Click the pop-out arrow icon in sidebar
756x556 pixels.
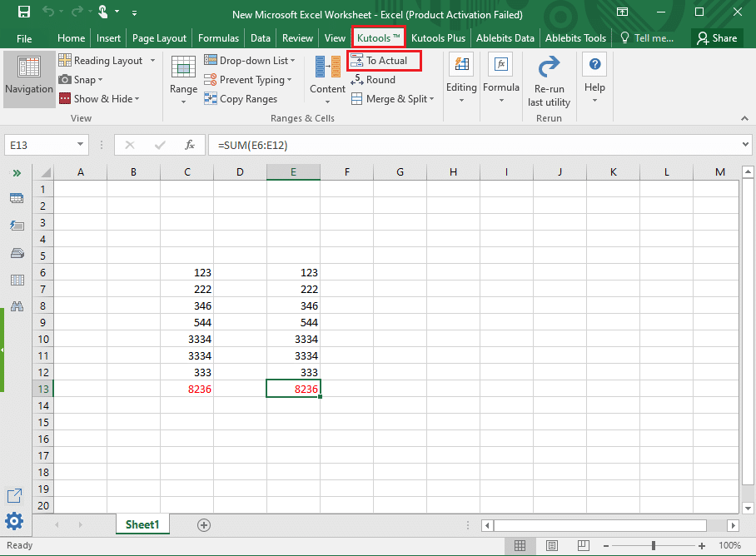click(x=14, y=496)
